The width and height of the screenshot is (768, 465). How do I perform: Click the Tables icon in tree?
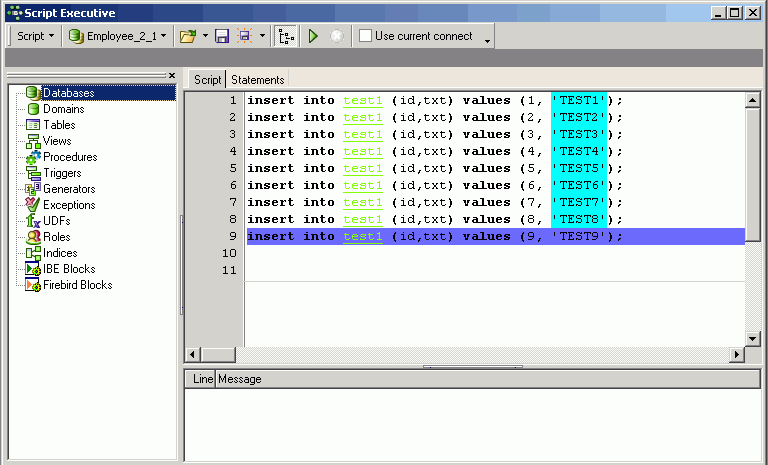tap(33, 125)
